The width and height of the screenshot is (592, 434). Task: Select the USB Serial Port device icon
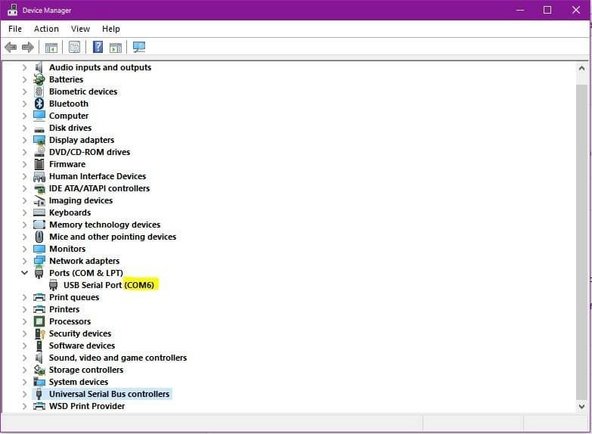[53, 285]
